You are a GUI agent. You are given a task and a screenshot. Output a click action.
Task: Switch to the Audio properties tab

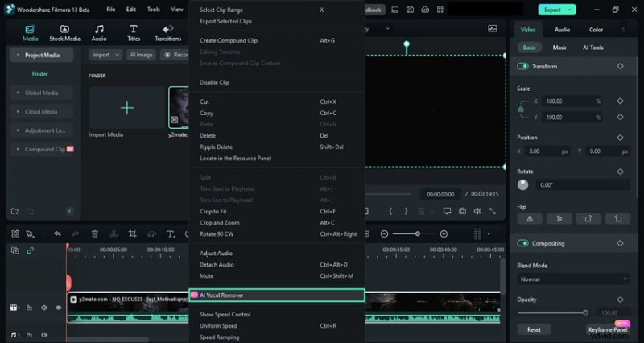pyautogui.click(x=562, y=30)
